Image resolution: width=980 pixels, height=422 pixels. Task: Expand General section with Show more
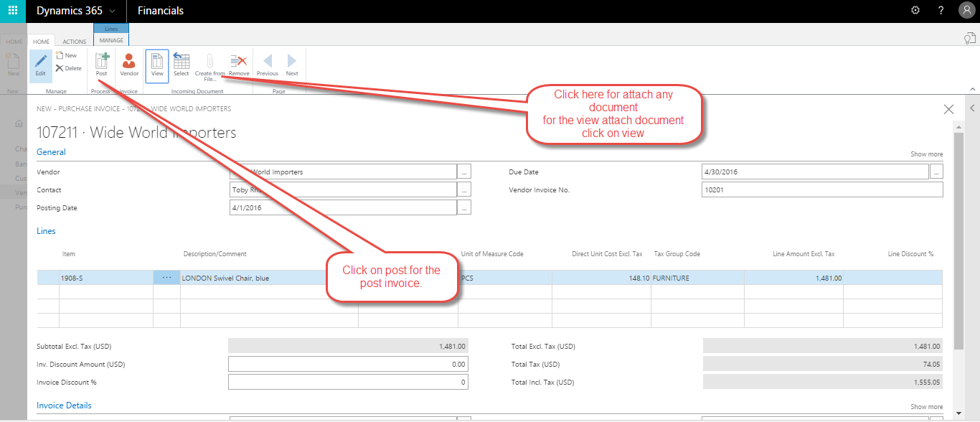[x=926, y=153]
